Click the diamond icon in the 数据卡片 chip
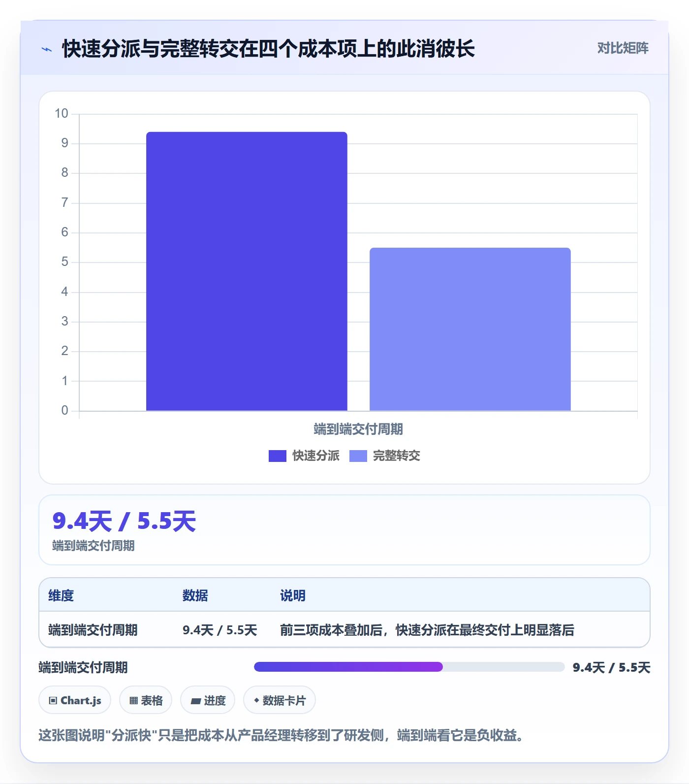The height and width of the screenshot is (784, 689). click(x=256, y=700)
